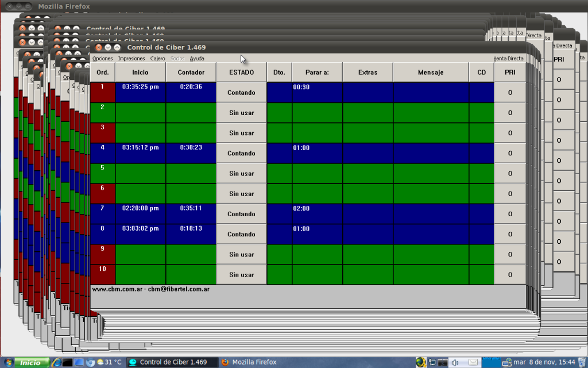Click the Ord. column header
The image size is (588, 368).
pyautogui.click(x=102, y=72)
